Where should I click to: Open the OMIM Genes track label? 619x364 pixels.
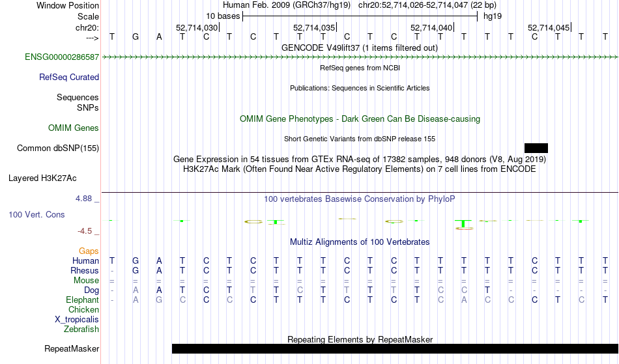pyautogui.click(x=73, y=128)
